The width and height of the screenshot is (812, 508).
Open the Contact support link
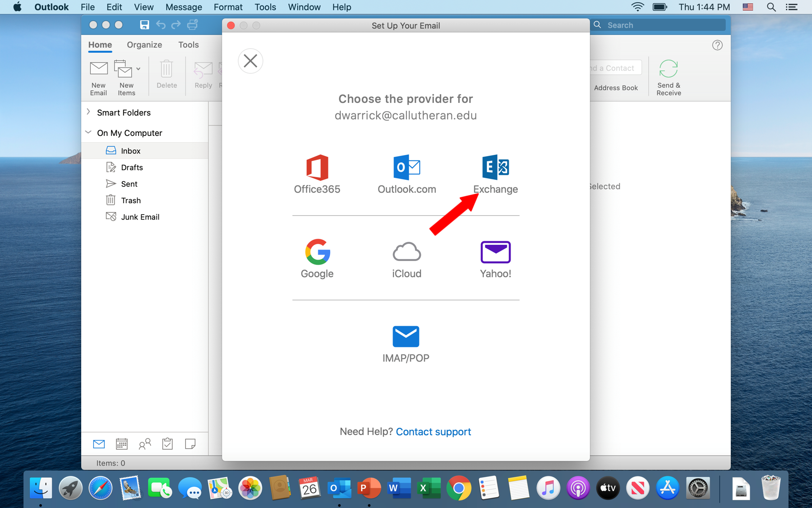(433, 432)
